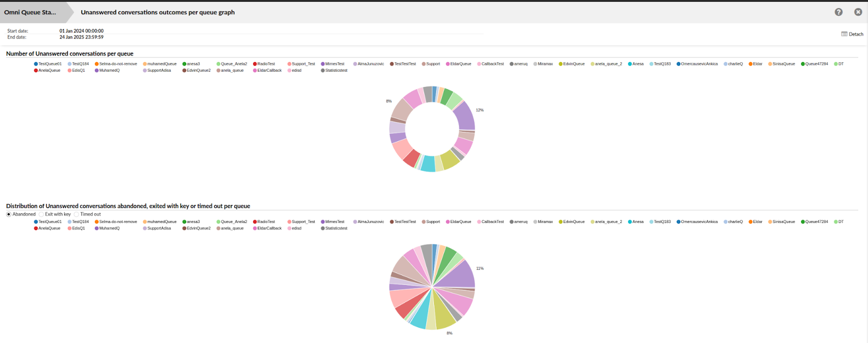Hide Selma-do-not-remove in the donut chart legend
This screenshot has height=343, width=868.
pyautogui.click(x=116, y=64)
